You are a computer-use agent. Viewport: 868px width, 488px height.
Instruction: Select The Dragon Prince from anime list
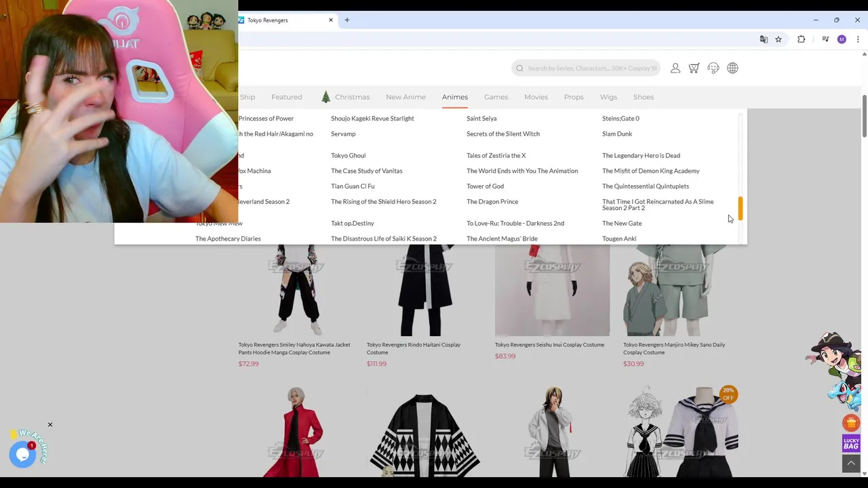(x=492, y=201)
